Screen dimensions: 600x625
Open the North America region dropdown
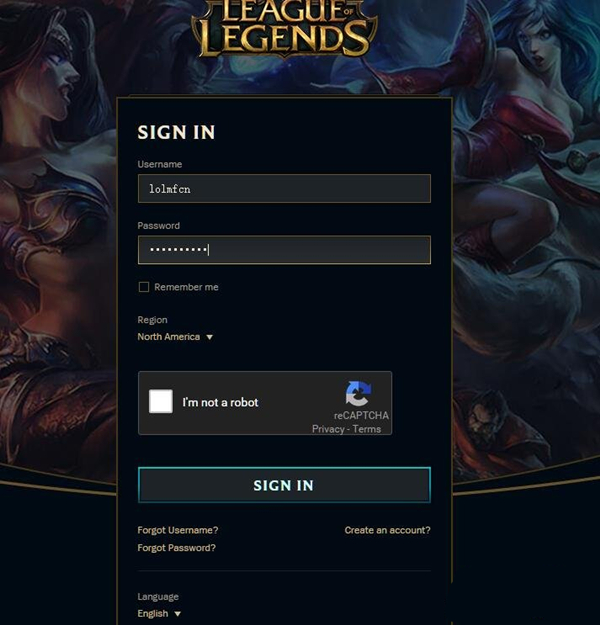click(175, 337)
